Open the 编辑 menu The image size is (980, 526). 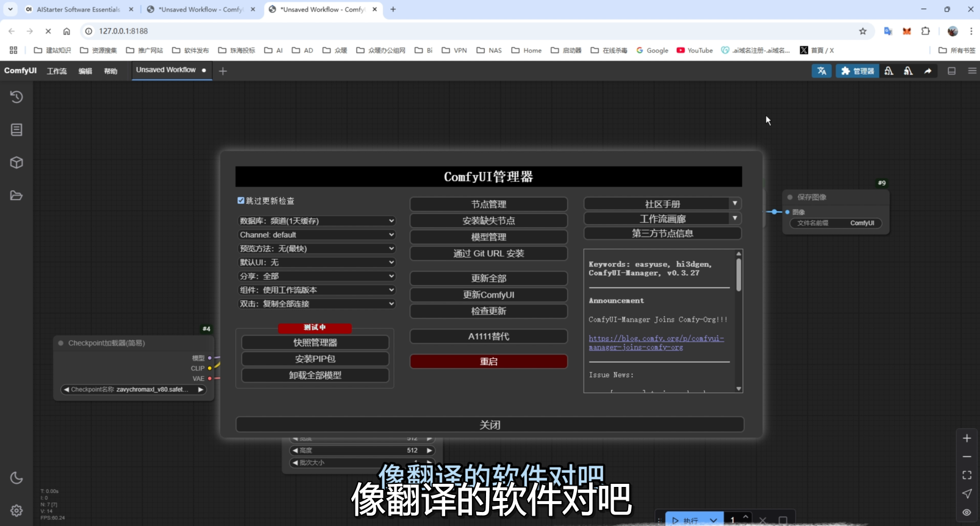click(85, 71)
